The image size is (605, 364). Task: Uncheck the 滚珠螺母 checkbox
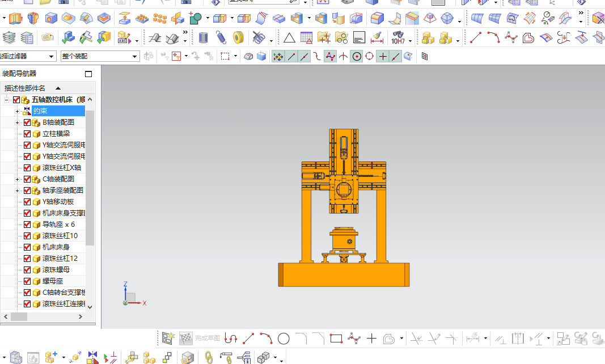pyautogui.click(x=27, y=270)
